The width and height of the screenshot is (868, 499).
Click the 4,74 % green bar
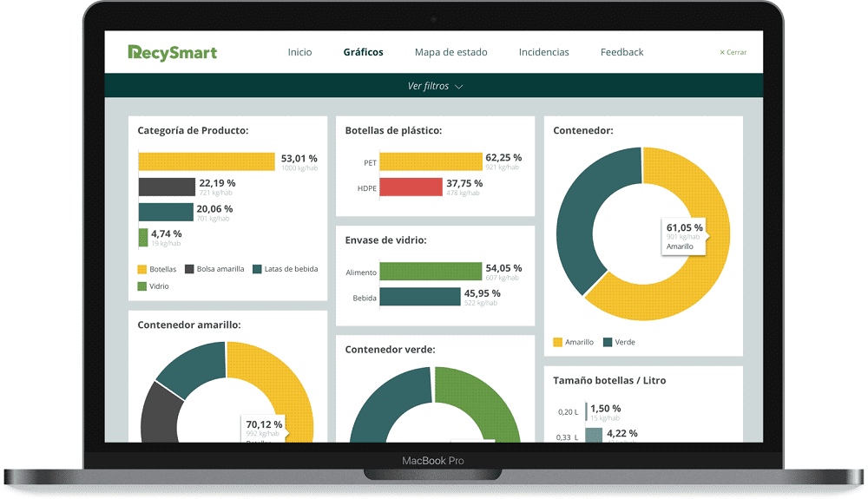143,237
